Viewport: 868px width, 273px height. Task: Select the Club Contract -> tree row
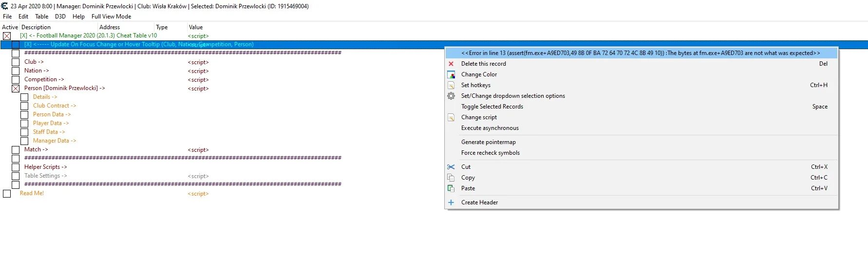click(55, 106)
